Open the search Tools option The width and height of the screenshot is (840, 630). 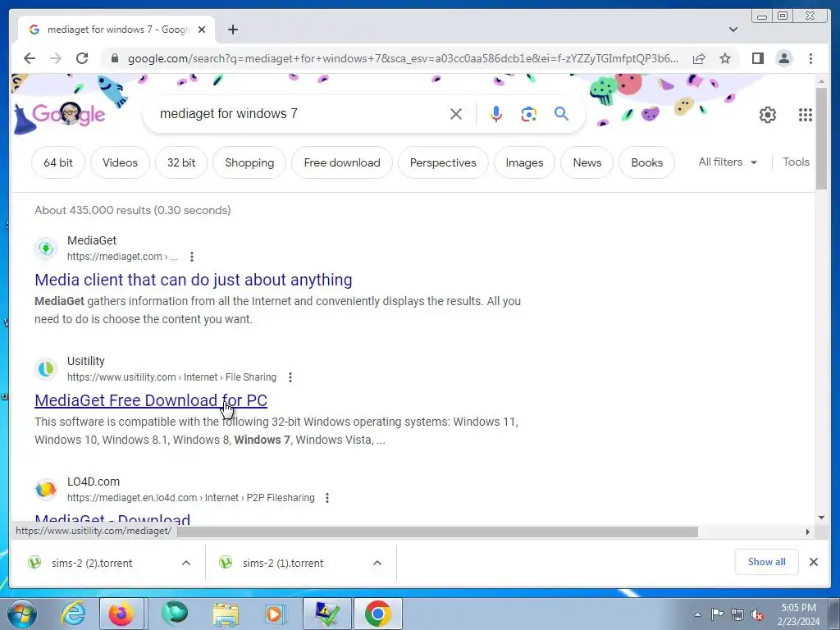coord(796,162)
